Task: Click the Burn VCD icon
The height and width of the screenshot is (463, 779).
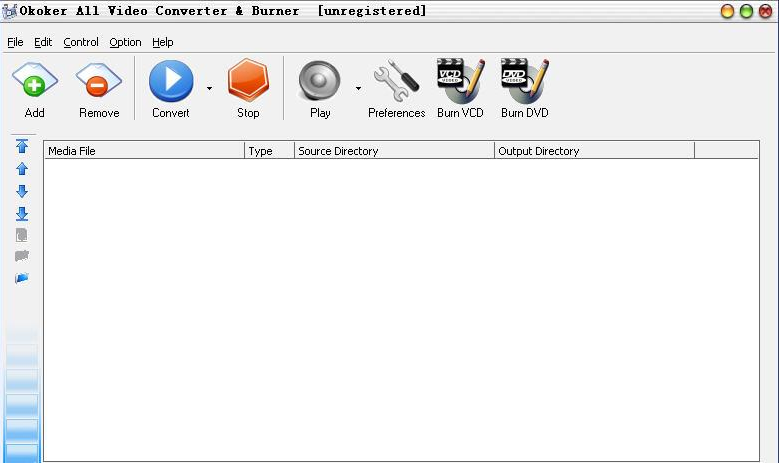Action: tap(461, 80)
